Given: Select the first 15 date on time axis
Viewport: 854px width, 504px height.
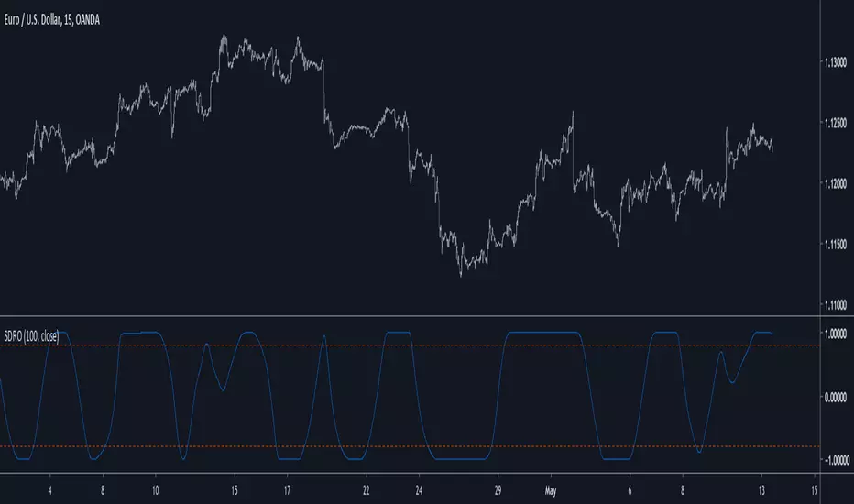Looking at the screenshot, I should click(x=235, y=490).
